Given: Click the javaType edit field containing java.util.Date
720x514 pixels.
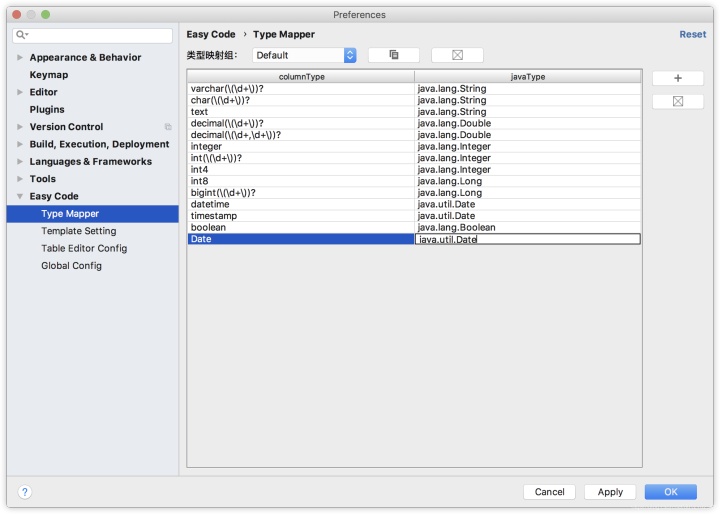Looking at the screenshot, I should pyautogui.click(x=528, y=239).
